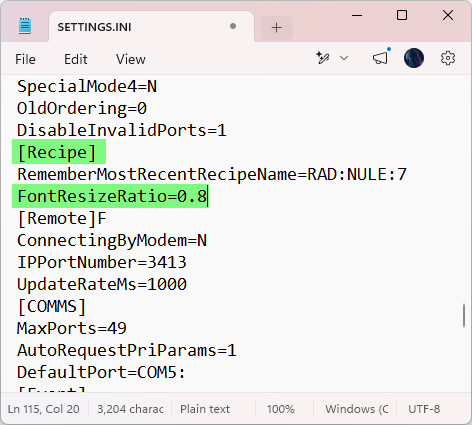Screen dimensions: 472x425
Task: Open Notepad settings gear
Action: 448,58
